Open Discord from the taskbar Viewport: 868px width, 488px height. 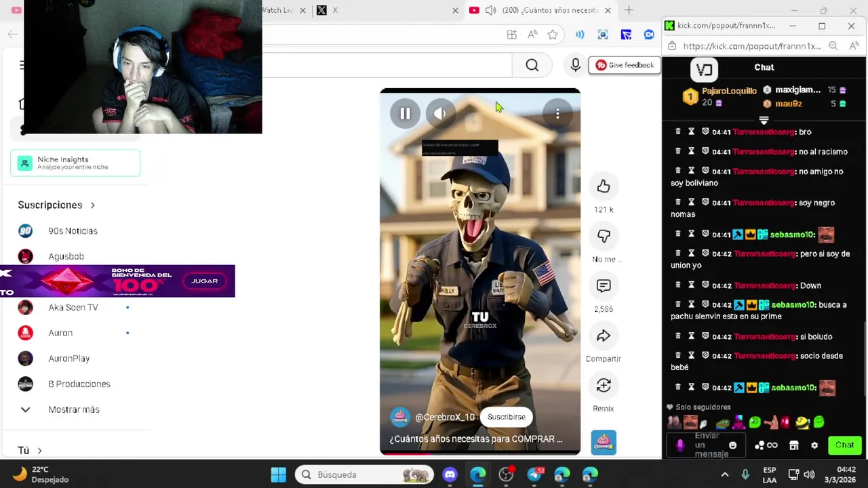(x=450, y=474)
